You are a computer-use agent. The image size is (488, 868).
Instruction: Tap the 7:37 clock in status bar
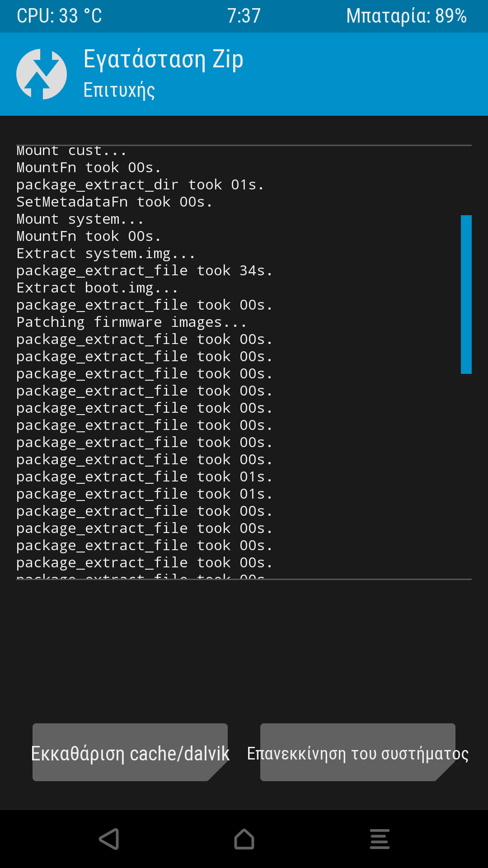(x=244, y=16)
